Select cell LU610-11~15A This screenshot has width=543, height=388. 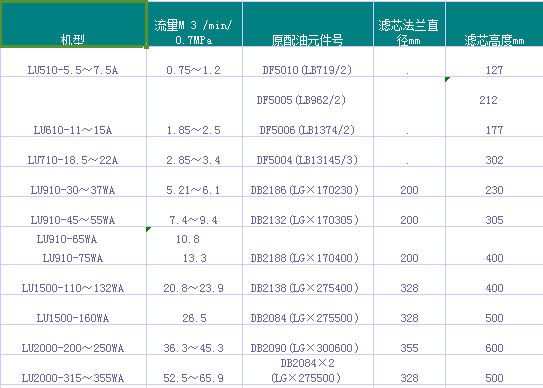[73, 107]
